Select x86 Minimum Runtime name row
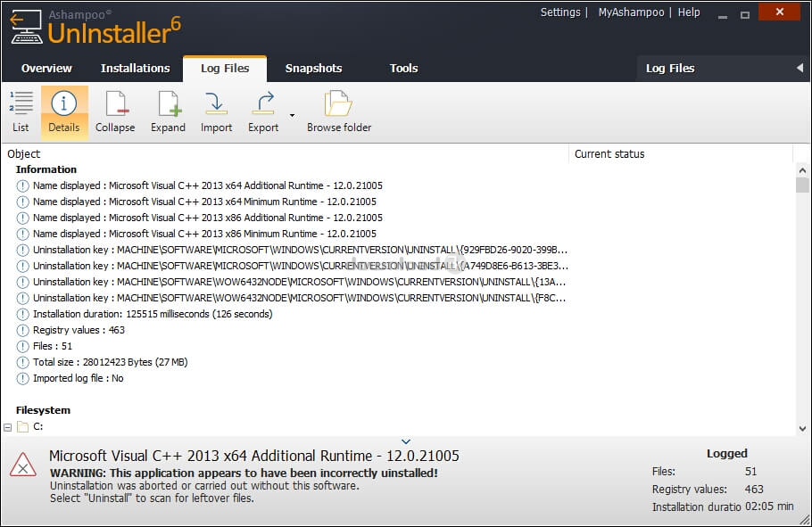812x527 pixels. 204,234
